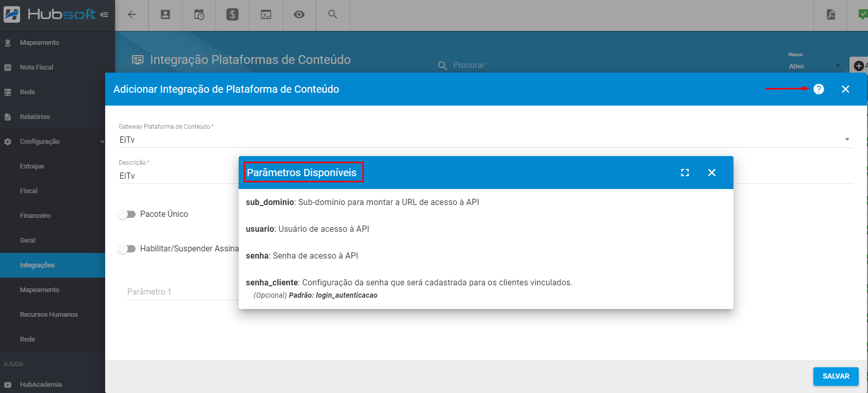The width and height of the screenshot is (868, 393).
Task: Go back using the toolbar arrow
Action: click(x=132, y=14)
